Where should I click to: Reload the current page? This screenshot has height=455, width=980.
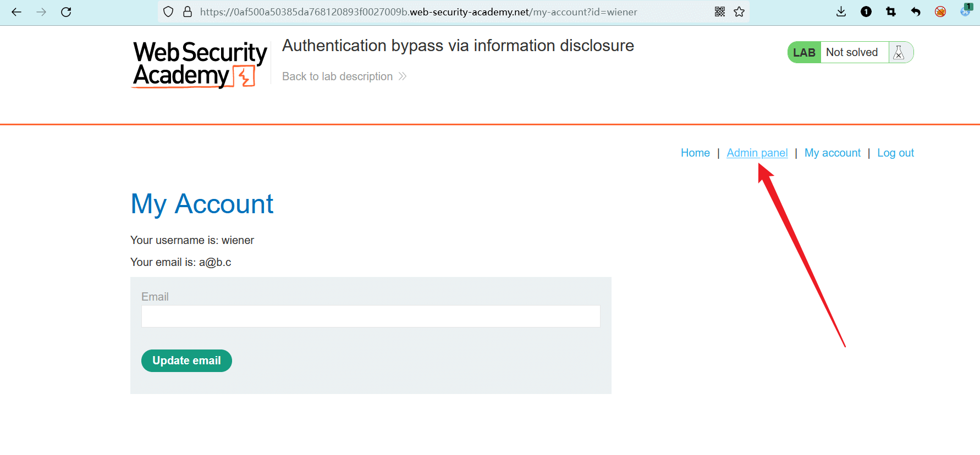coord(66,12)
